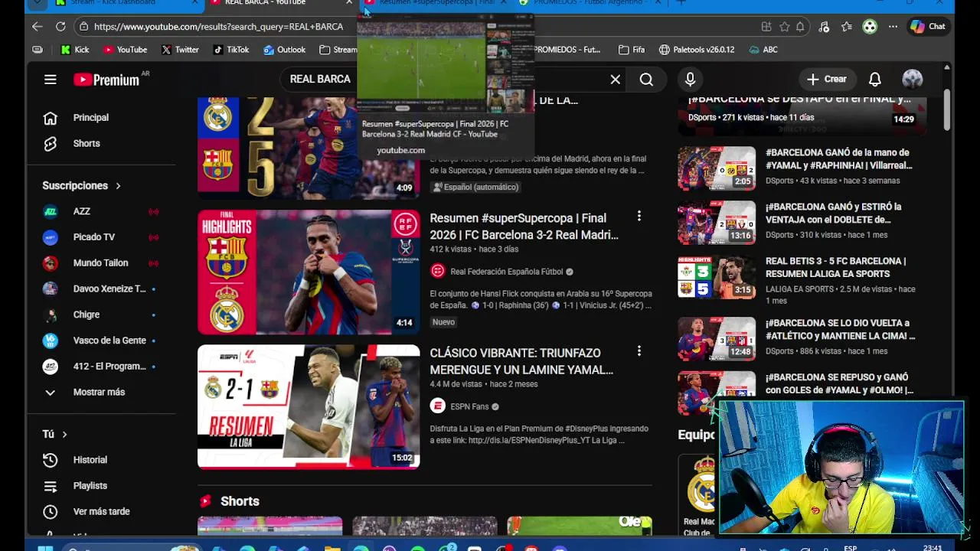
Task: Play Barcelona vs Real Madrid highlights thumbnail 4:14
Action: 309,272
